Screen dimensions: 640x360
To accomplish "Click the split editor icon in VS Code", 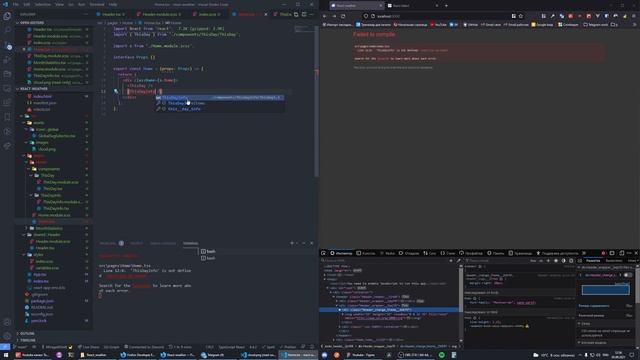I will click(304, 14).
